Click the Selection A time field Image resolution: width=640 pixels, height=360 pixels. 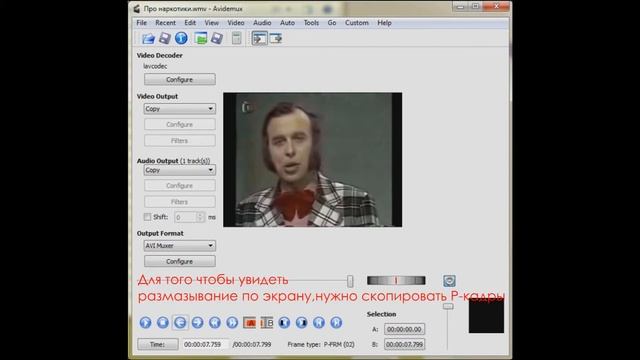tap(404, 329)
